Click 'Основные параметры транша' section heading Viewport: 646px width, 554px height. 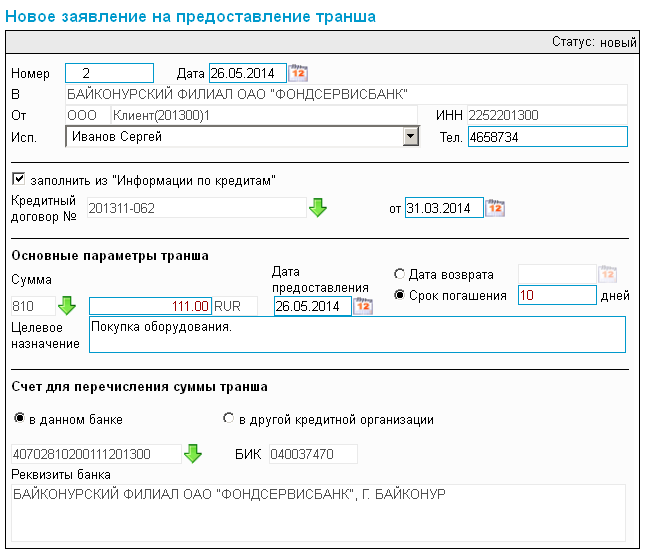coord(110,255)
